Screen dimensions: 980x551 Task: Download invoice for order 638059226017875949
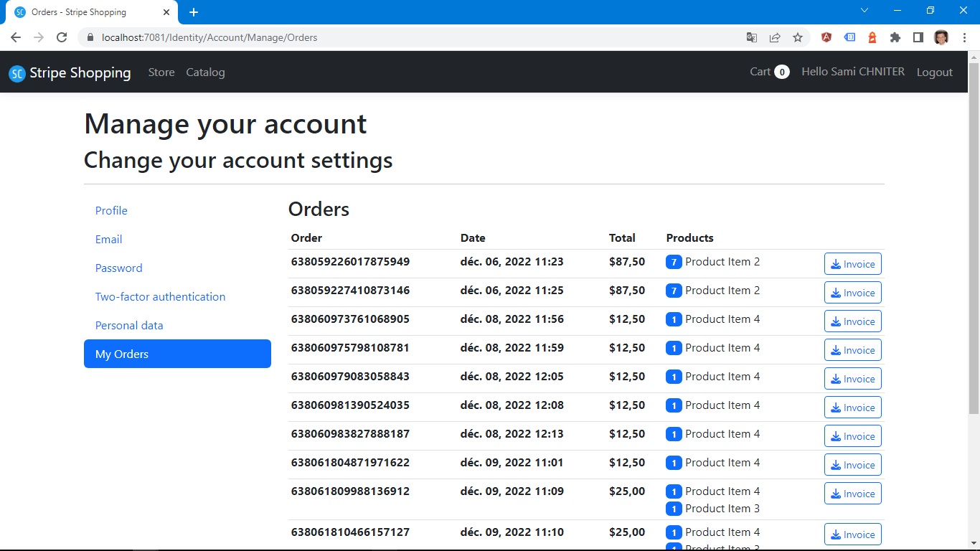coord(852,264)
